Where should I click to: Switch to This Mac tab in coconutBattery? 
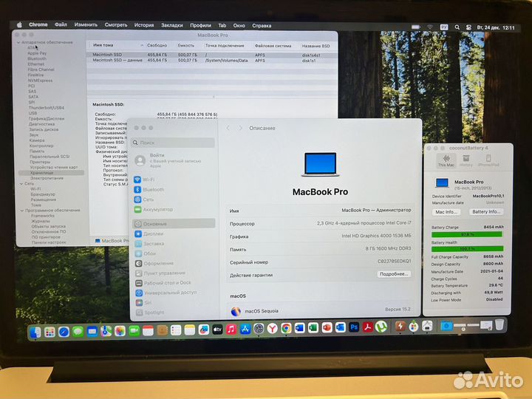click(446, 160)
